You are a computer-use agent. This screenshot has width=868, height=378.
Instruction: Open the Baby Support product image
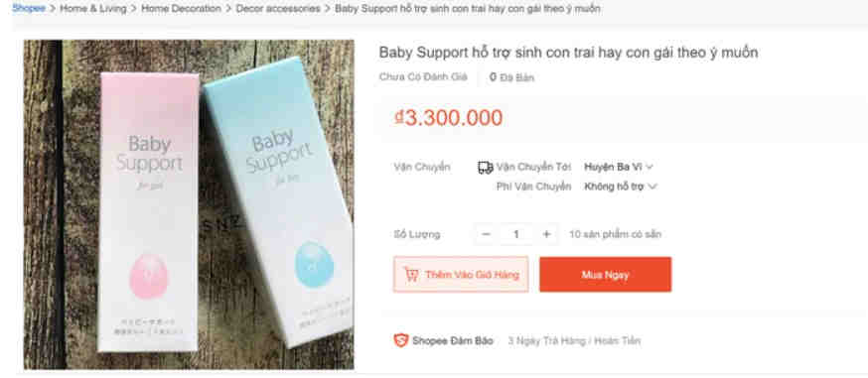[x=189, y=204]
